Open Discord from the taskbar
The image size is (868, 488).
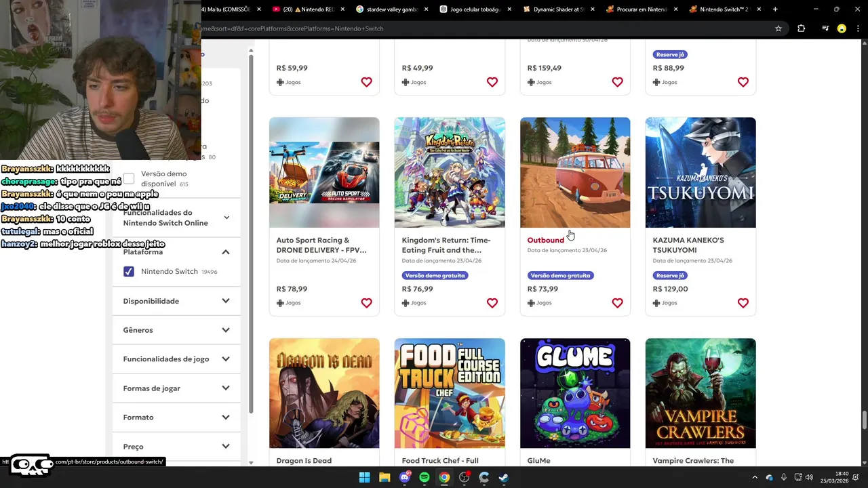pyautogui.click(x=405, y=477)
